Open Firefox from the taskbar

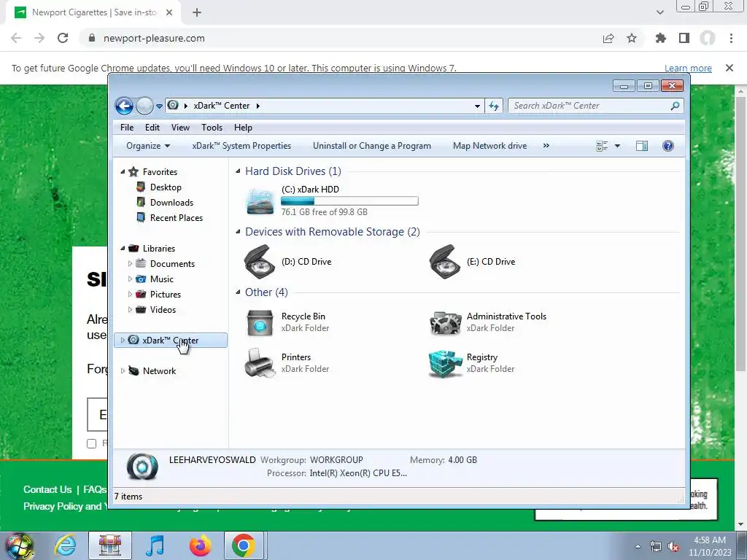[200, 545]
